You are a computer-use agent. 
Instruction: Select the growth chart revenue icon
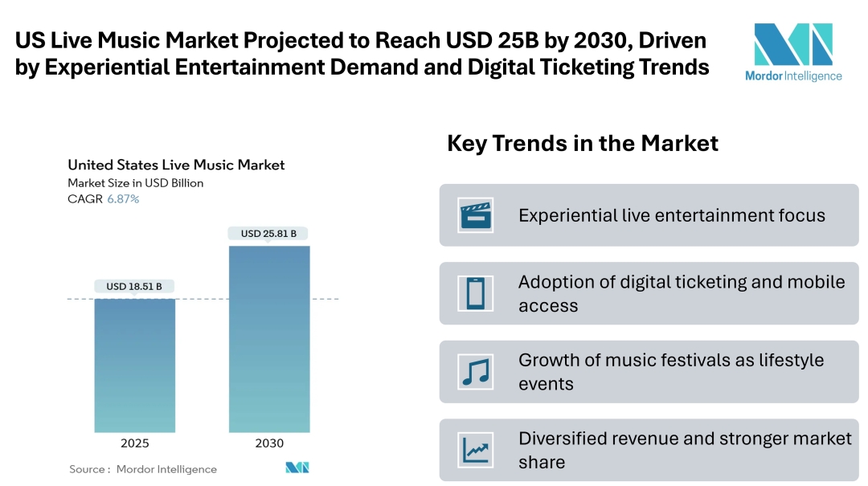tap(475, 449)
